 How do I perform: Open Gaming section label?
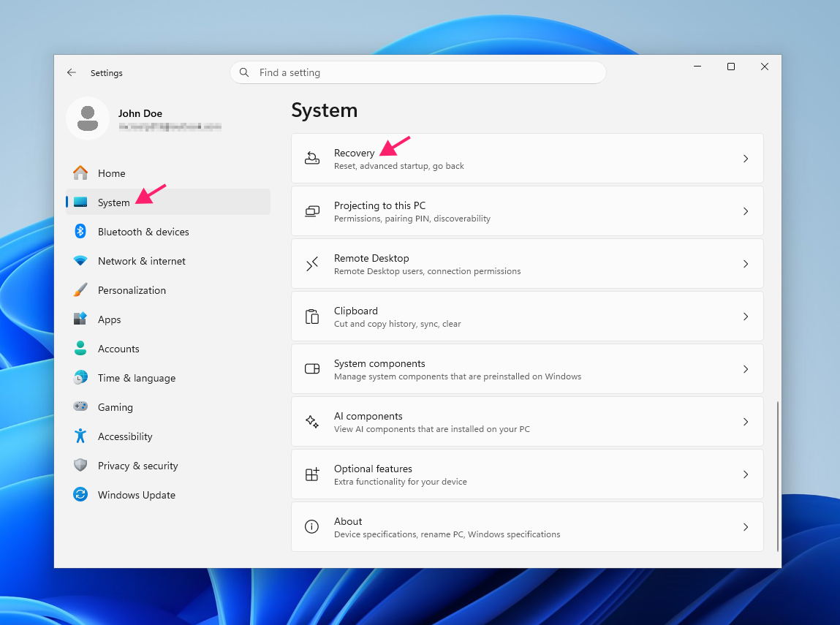pyautogui.click(x=116, y=408)
